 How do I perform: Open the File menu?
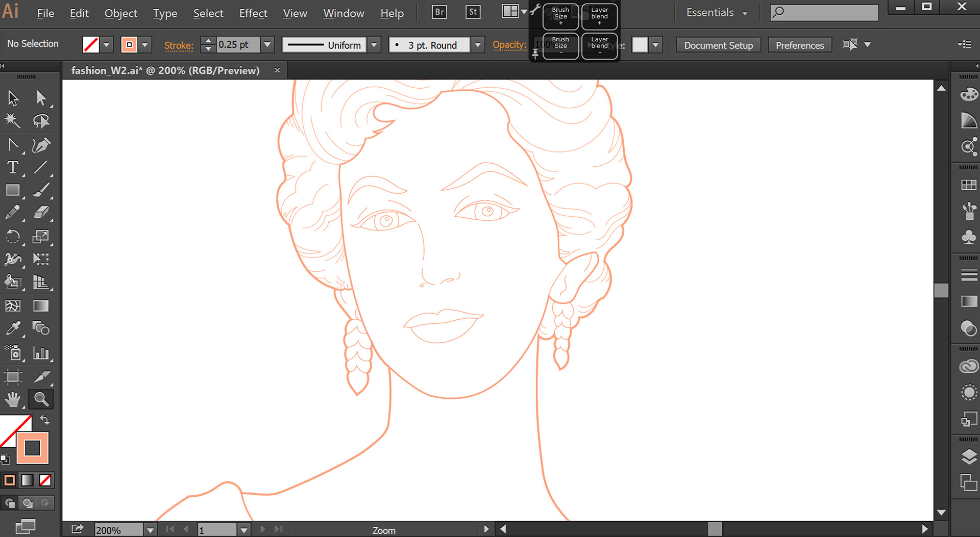tap(45, 13)
